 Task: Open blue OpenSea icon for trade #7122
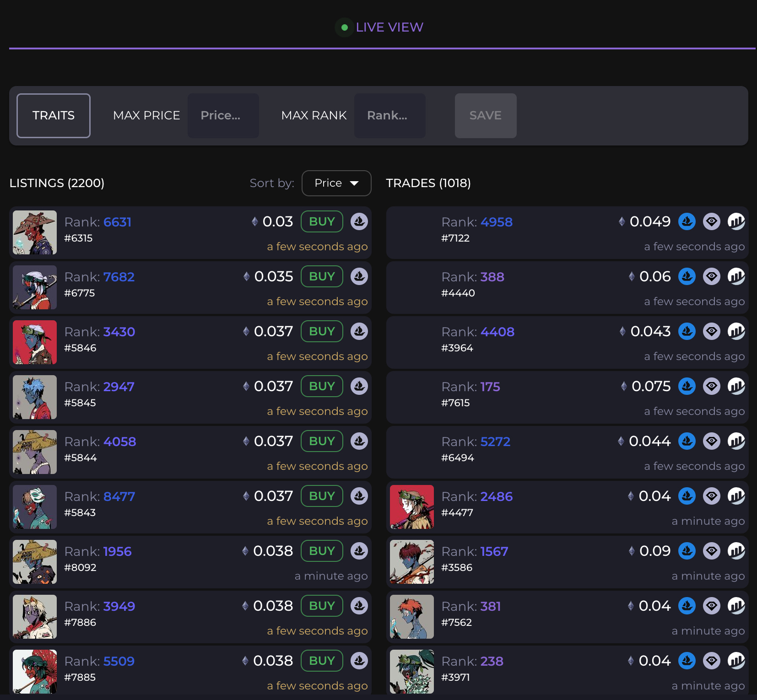click(x=687, y=221)
